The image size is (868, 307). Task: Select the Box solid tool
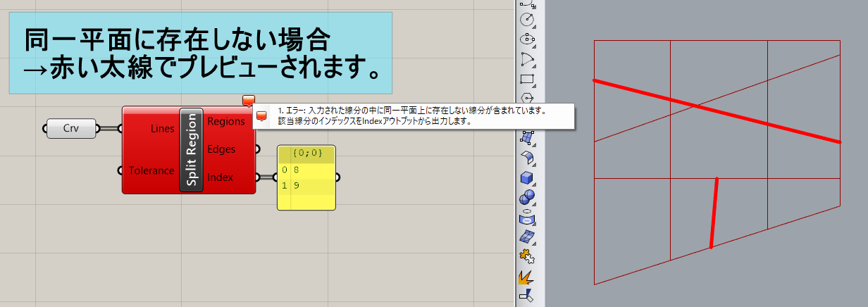click(526, 177)
